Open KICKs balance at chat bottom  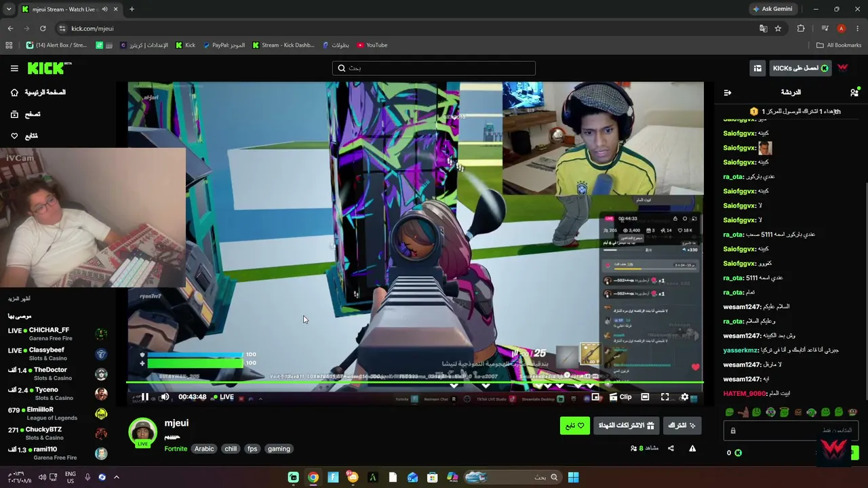[734, 453]
